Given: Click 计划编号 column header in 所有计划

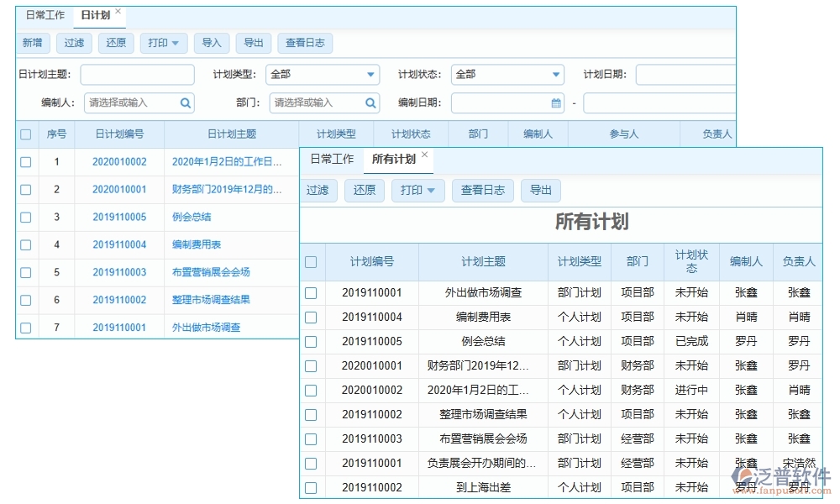Looking at the screenshot, I should click(x=372, y=262).
